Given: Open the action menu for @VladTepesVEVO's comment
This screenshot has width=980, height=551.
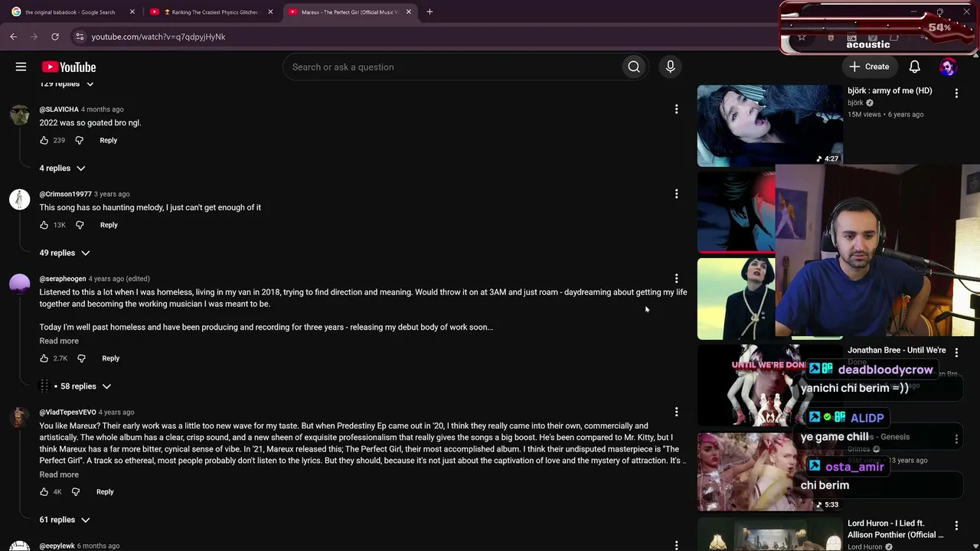Looking at the screenshot, I should [x=676, y=412].
